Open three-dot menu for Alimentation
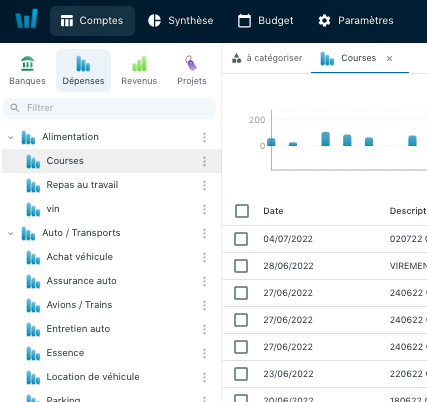427x402 pixels. [x=204, y=137]
